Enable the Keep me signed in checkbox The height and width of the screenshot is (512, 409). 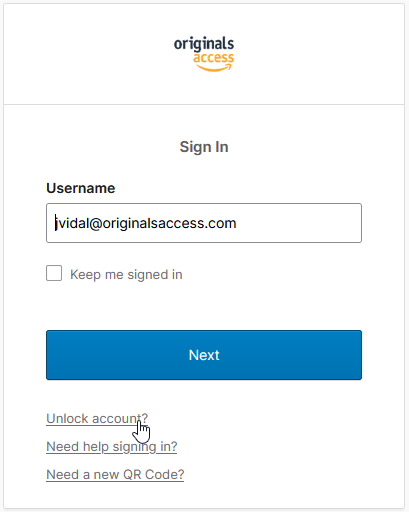coord(54,273)
